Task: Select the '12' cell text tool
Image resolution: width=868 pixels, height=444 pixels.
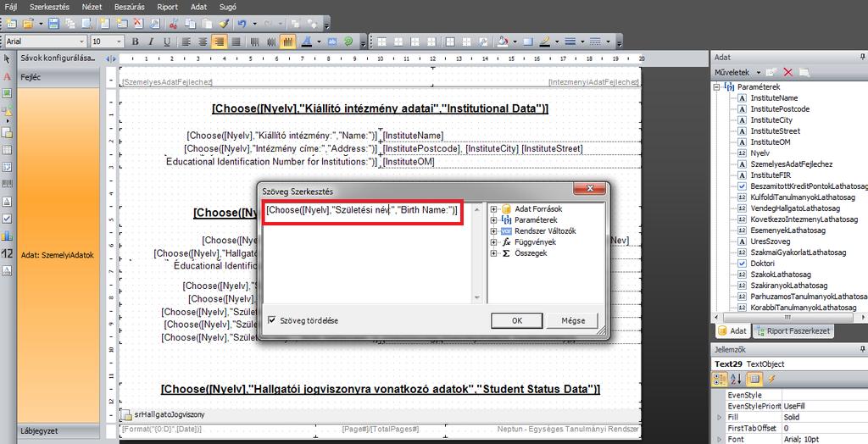Action: tap(7, 253)
